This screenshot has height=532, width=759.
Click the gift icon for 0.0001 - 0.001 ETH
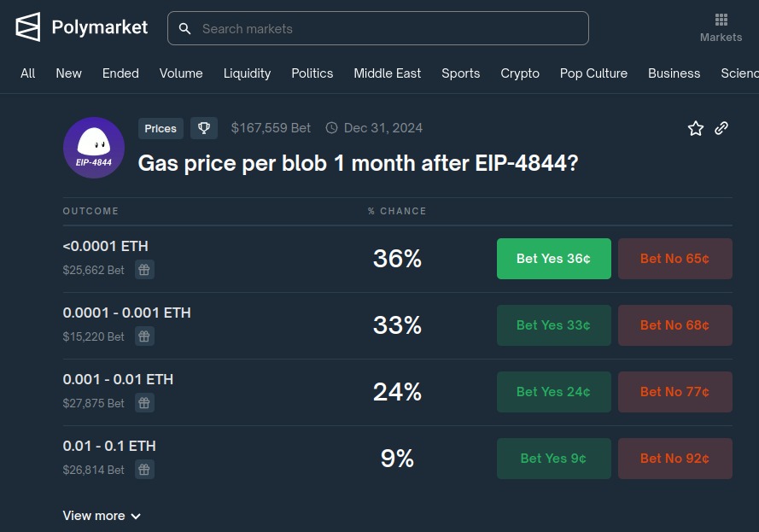(x=144, y=336)
